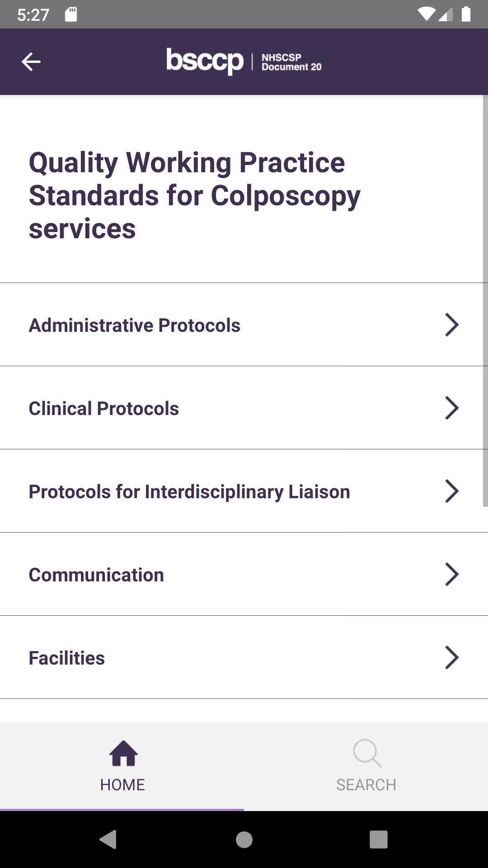Image resolution: width=488 pixels, height=868 pixels.
Task: Select the HOME tab label
Action: click(122, 785)
